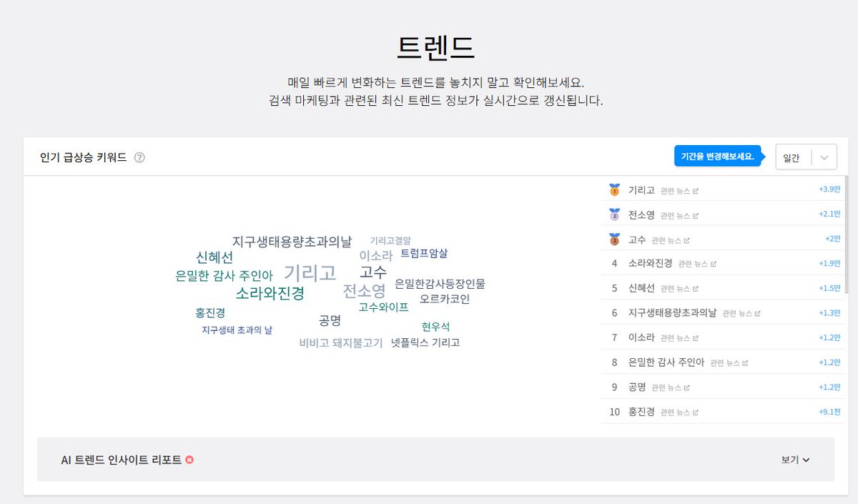
Task: Open 관련 뉴스 for 이소라
Action: [678, 337]
